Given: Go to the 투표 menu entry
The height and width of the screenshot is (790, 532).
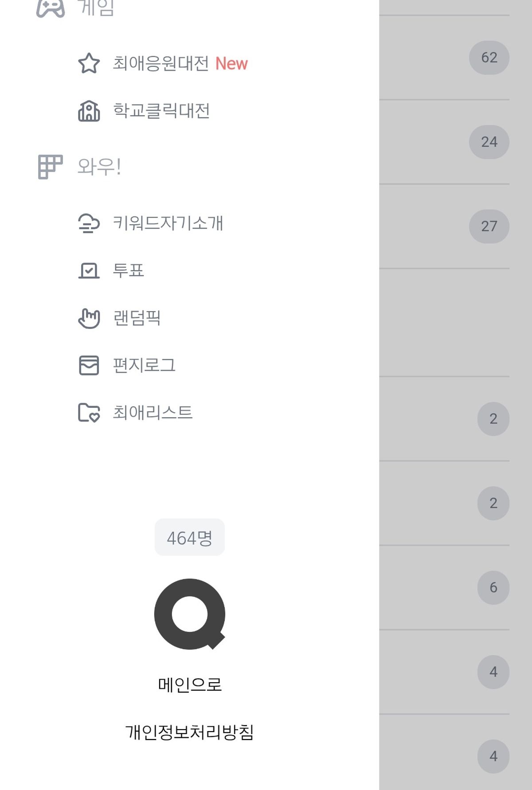Looking at the screenshot, I should coord(129,270).
